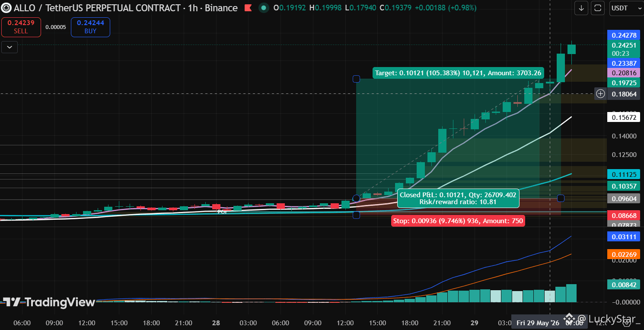Click the red 0.08668 stop price label
Image resolution: width=644 pixels, height=330 pixels.
tap(623, 215)
